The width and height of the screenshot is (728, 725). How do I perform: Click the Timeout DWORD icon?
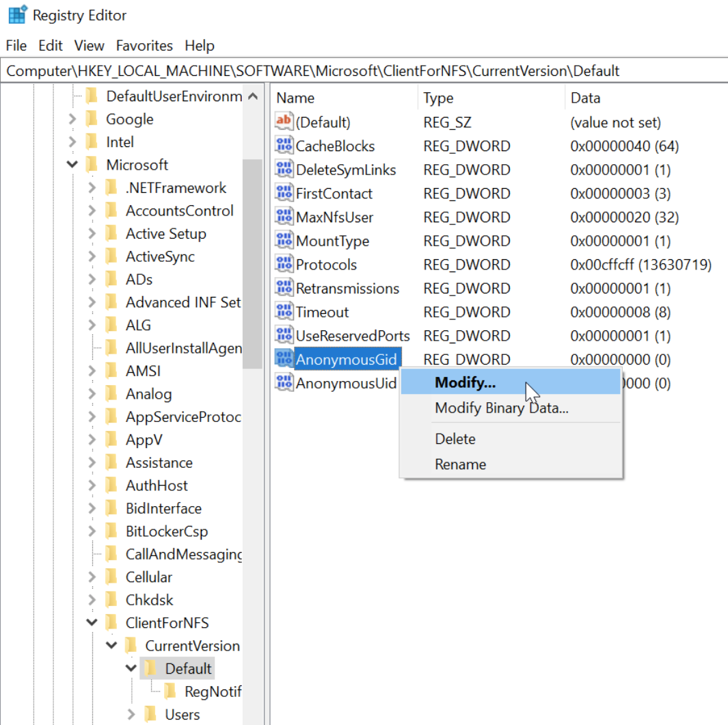[x=284, y=312]
